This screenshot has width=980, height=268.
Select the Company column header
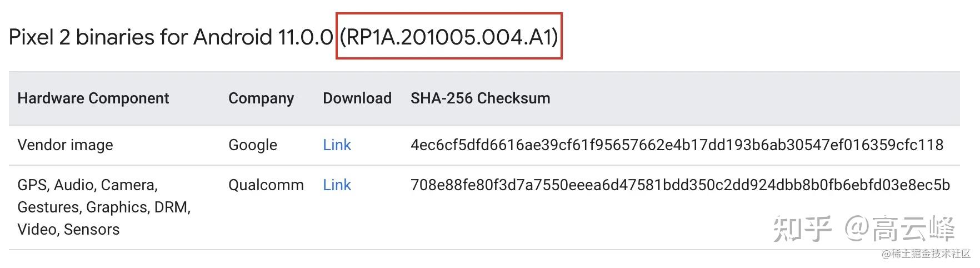coord(261,98)
